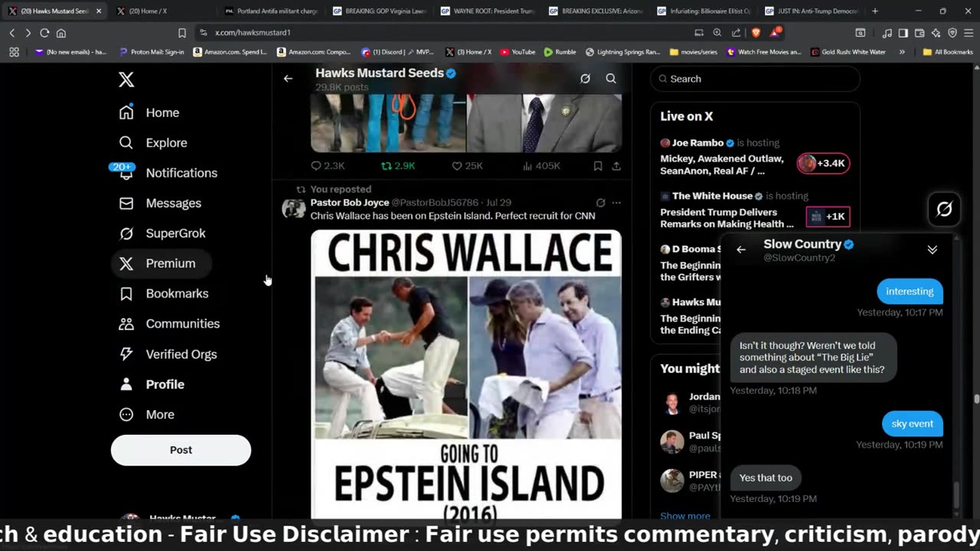980x551 pixels.
Task: Click Show more under You might like
Action: click(x=684, y=516)
